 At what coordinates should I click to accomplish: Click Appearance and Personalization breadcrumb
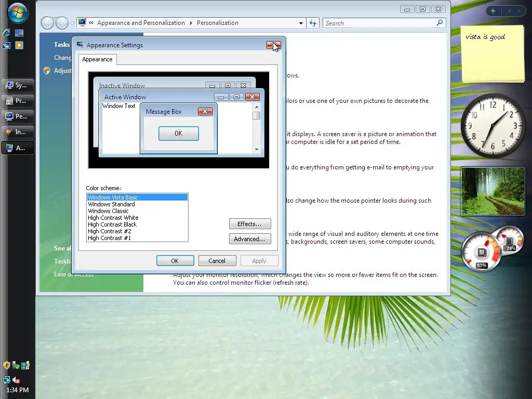point(141,23)
